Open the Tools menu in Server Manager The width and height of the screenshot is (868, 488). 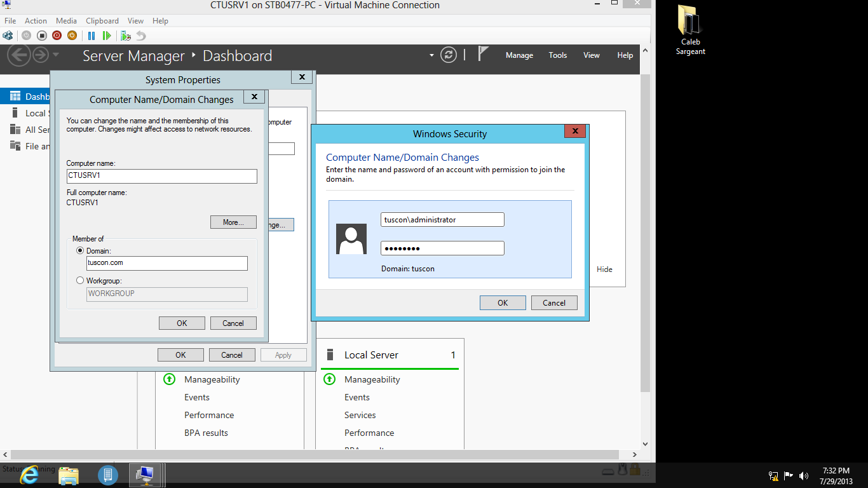(558, 55)
